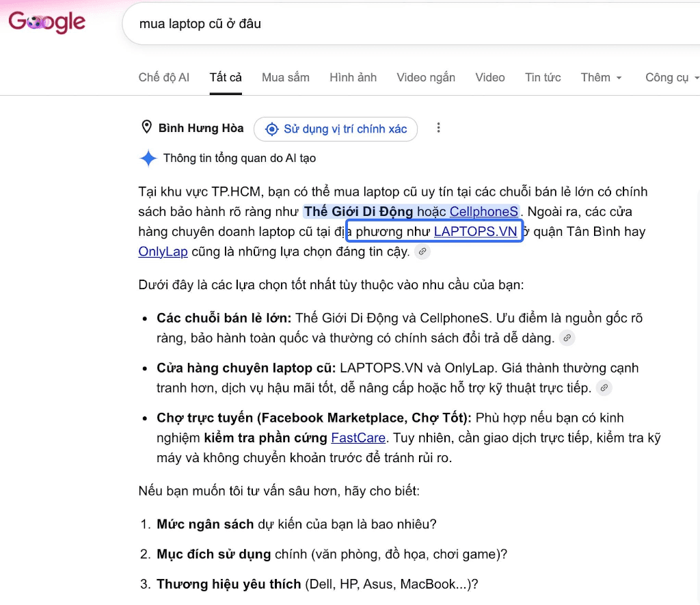700x605 pixels.
Task: Open the Mua sắm tab
Action: 286,77
